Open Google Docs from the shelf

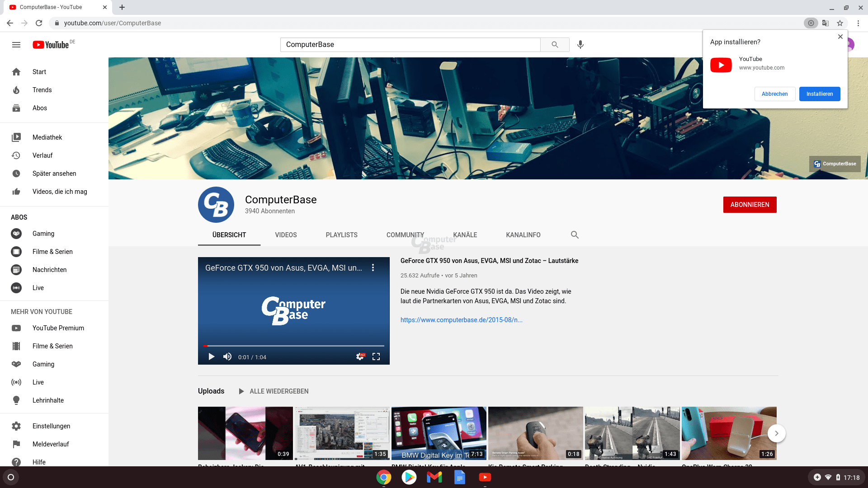pos(460,477)
